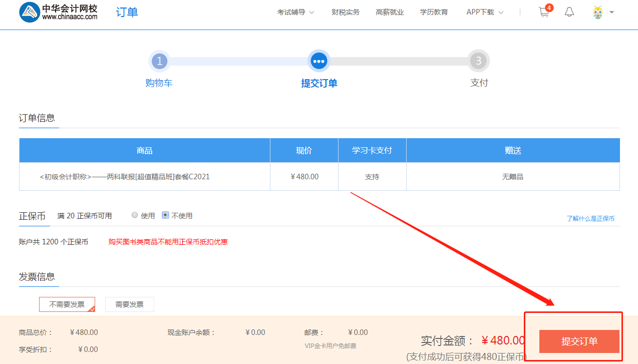Click the step 2 progress circle
This screenshot has height=364, width=638.
click(318, 62)
